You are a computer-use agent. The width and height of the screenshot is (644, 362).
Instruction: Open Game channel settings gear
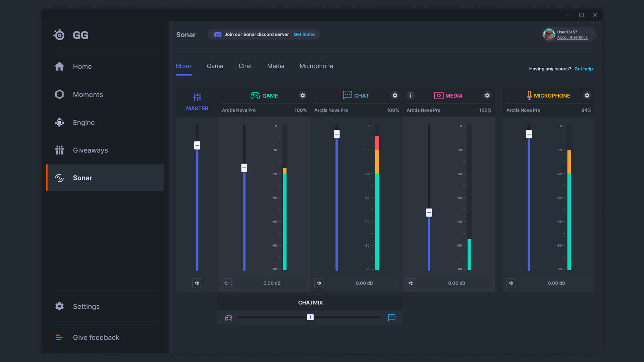(303, 96)
